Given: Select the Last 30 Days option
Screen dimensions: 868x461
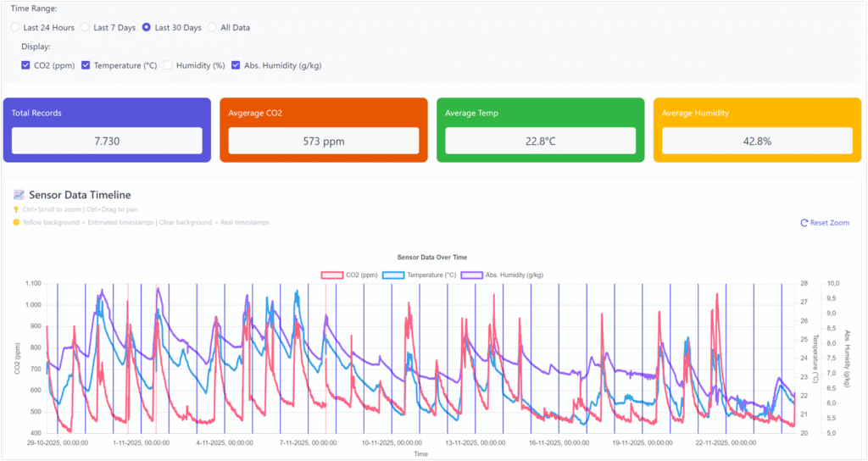Looking at the screenshot, I should tap(147, 27).
